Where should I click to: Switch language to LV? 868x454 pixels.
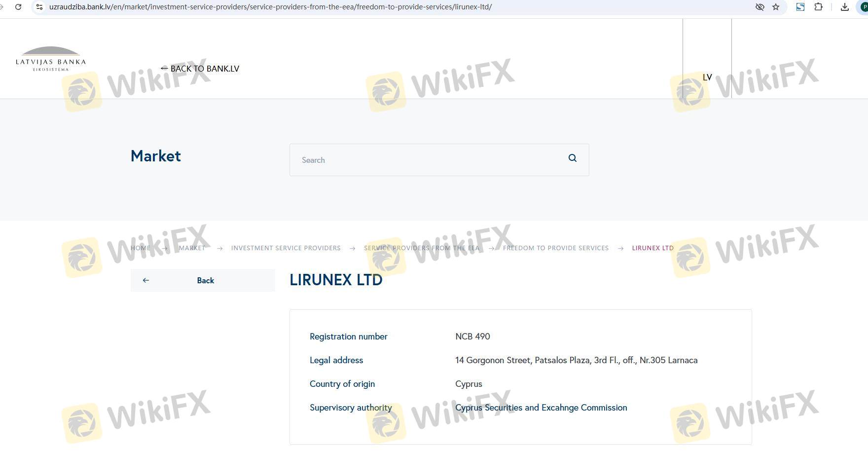(707, 77)
